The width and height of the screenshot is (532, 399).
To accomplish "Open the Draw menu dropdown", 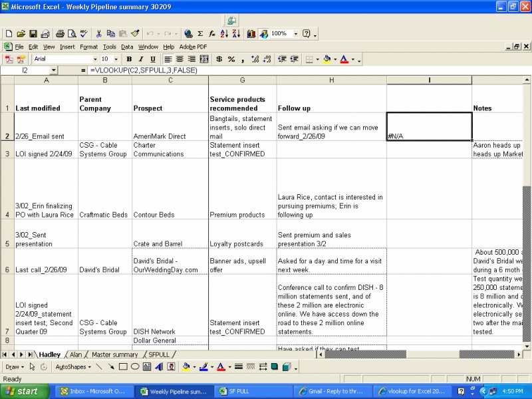I will click(x=15, y=367).
